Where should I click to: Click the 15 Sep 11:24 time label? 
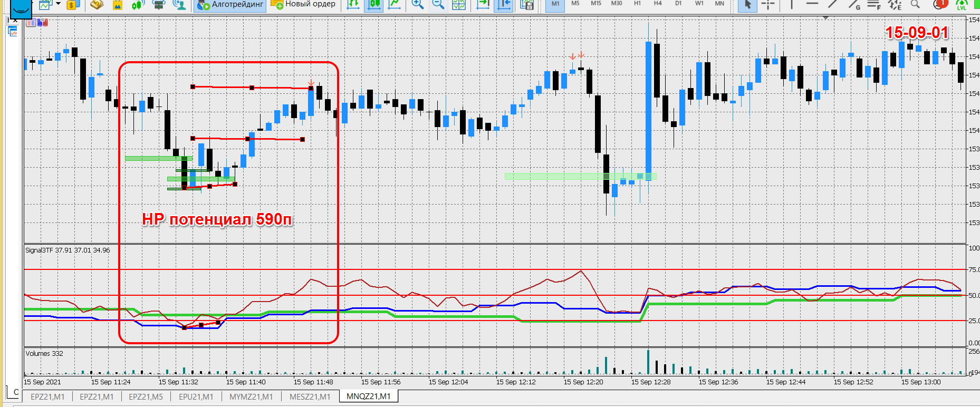[111, 382]
